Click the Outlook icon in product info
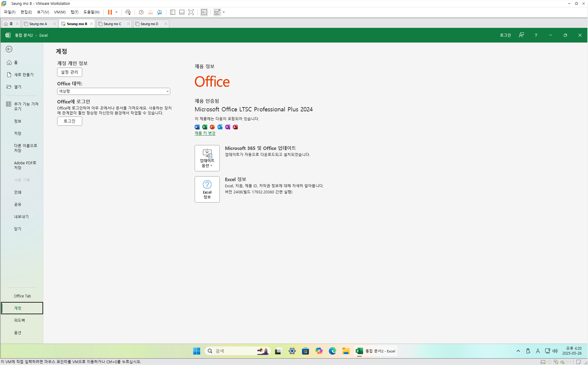 (x=220, y=127)
